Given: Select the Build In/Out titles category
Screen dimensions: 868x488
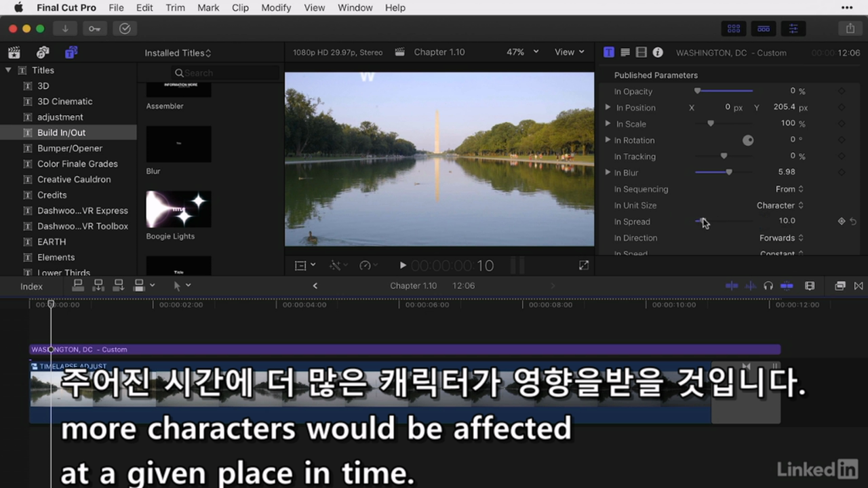Looking at the screenshot, I should 62,133.
